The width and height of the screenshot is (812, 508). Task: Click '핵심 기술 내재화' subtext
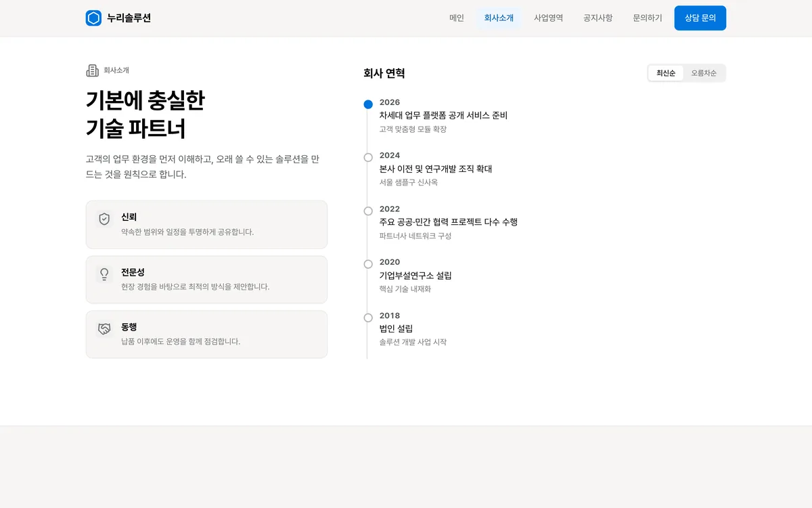405,289
